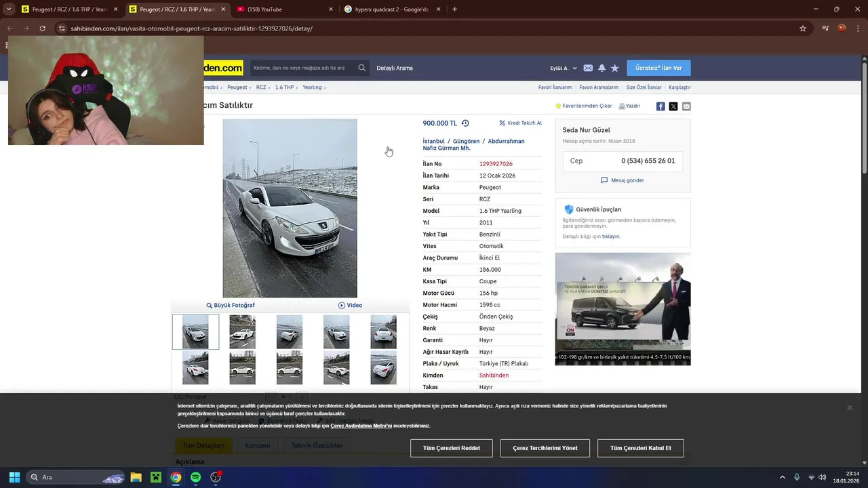This screenshot has height=488, width=868.
Task: Close the cookie consent banner
Action: click(x=849, y=407)
